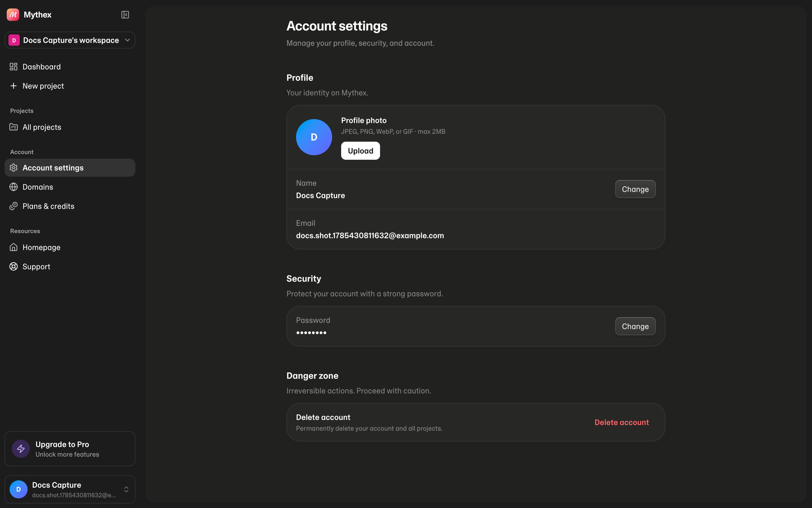Click the Resources section label
The width and height of the screenshot is (812, 508).
click(25, 231)
